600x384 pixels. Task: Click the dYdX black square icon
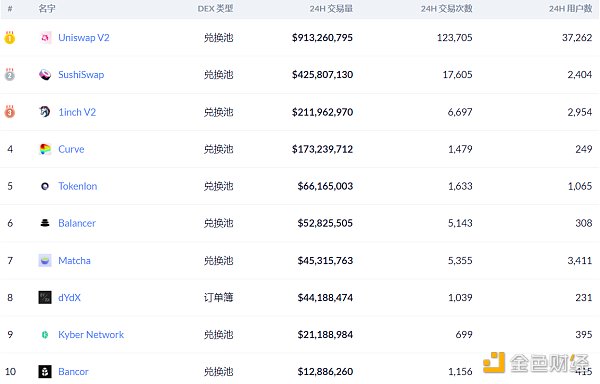click(x=45, y=298)
